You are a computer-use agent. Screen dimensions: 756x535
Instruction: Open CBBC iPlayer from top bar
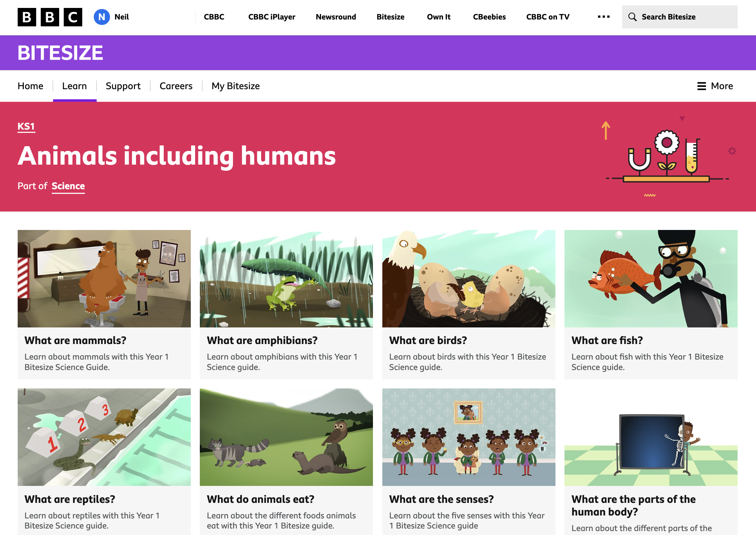coord(272,17)
